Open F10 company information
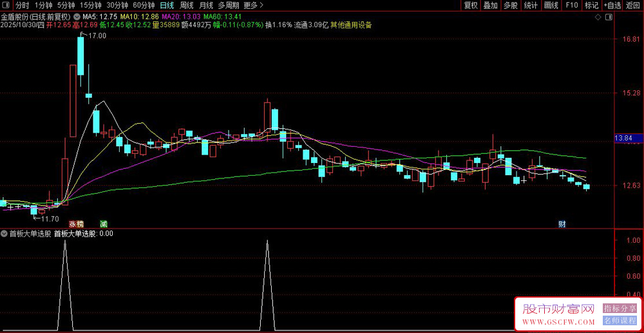The image size is (644, 333). point(571,5)
